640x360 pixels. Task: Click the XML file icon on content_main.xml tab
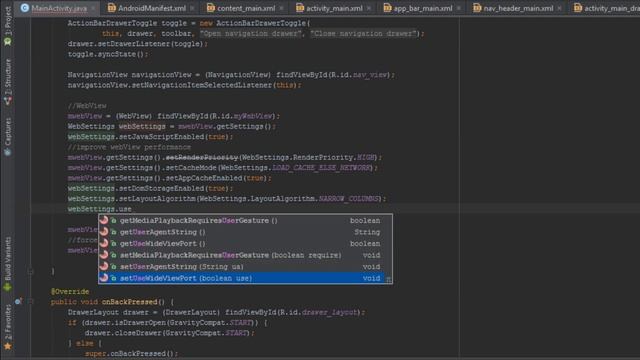tap(210, 8)
